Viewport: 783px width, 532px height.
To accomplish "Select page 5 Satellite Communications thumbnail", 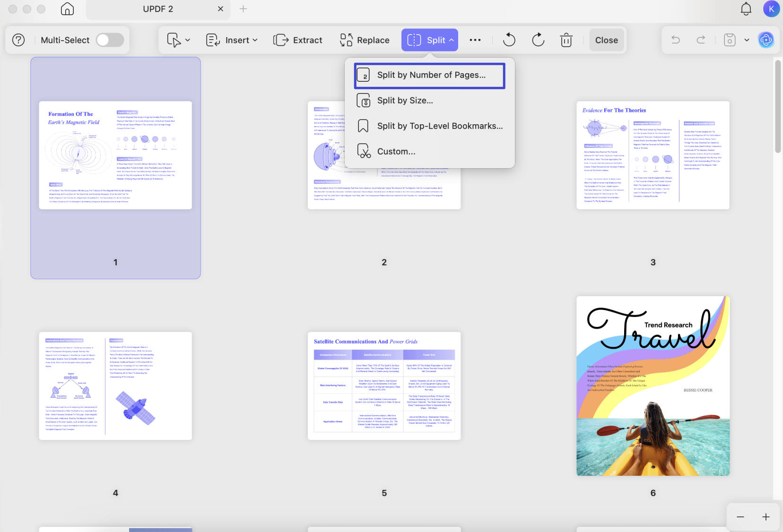I will (x=384, y=386).
